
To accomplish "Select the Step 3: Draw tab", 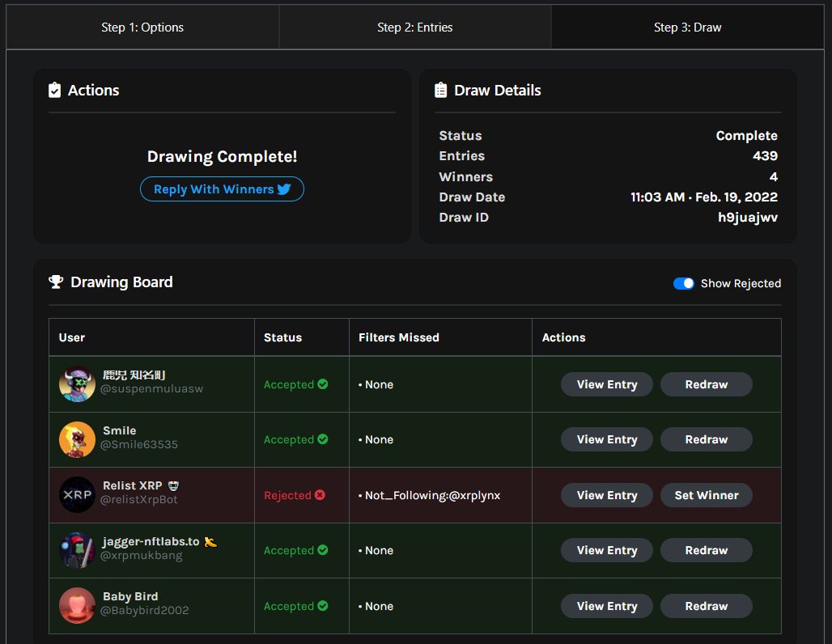I will (x=687, y=27).
